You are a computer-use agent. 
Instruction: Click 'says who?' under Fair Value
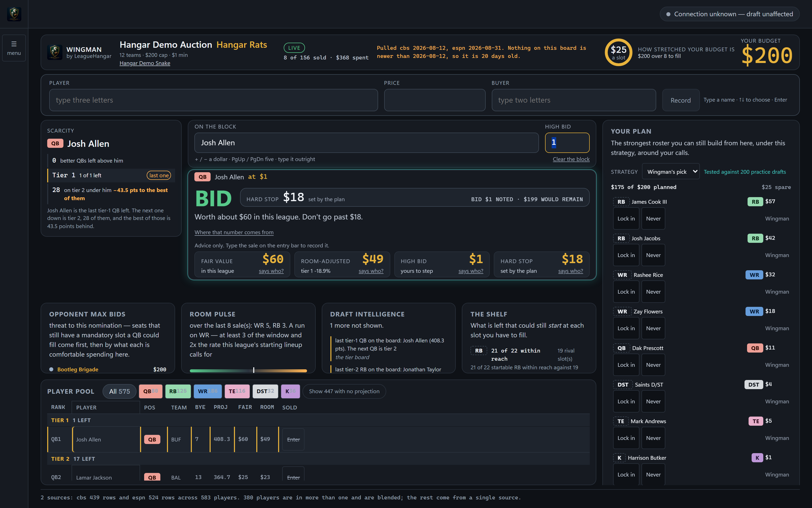tap(271, 271)
